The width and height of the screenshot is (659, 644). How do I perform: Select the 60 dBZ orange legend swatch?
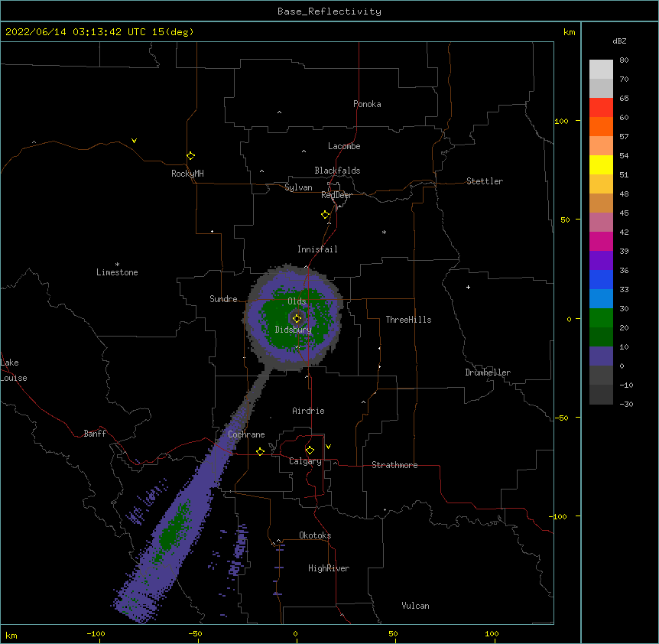[x=601, y=126]
